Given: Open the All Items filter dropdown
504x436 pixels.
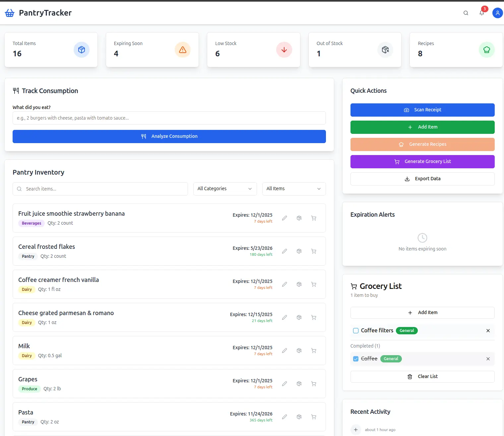Looking at the screenshot, I should [x=293, y=189].
